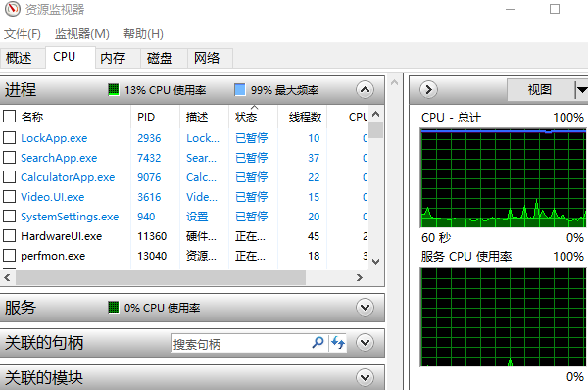The image size is (588, 390).
Task: Open the 监视器(M) menu
Action: pos(81,34)
